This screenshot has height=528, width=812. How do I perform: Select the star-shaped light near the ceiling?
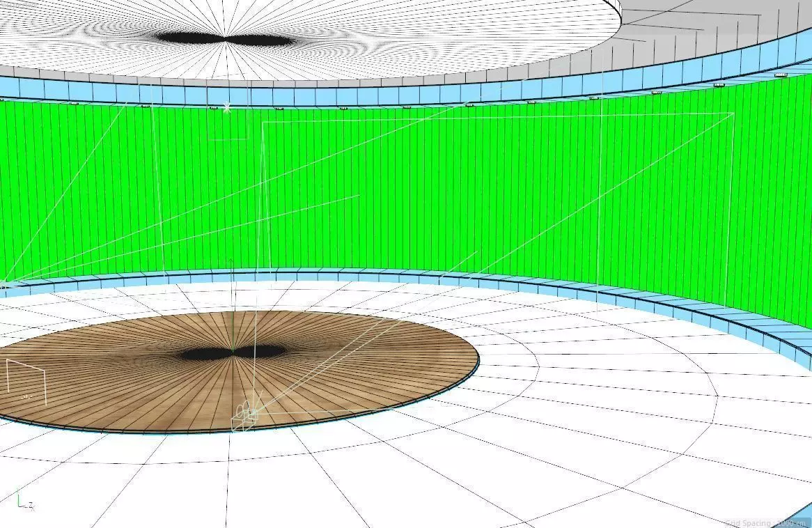[226, 108]
